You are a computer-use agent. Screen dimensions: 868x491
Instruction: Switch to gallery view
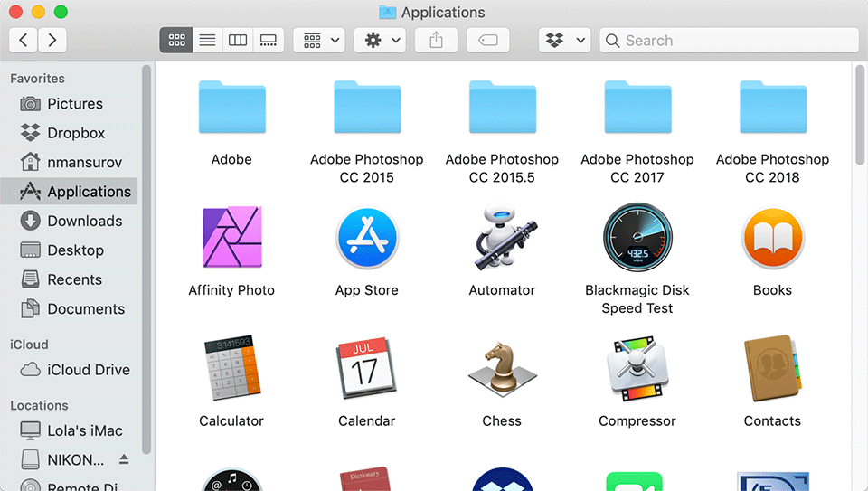click(269, 40)
